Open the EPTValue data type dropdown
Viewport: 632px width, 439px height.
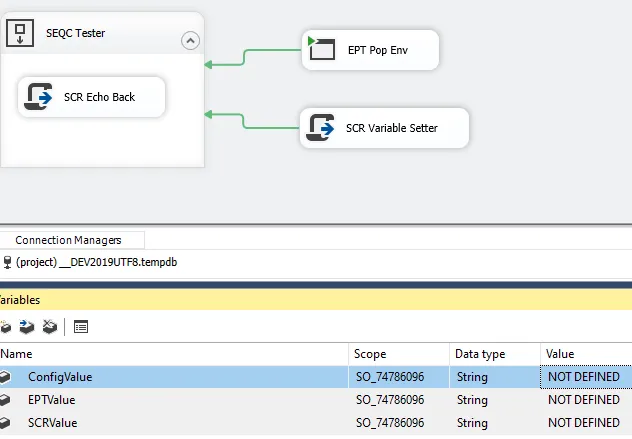tap(494, 400)
